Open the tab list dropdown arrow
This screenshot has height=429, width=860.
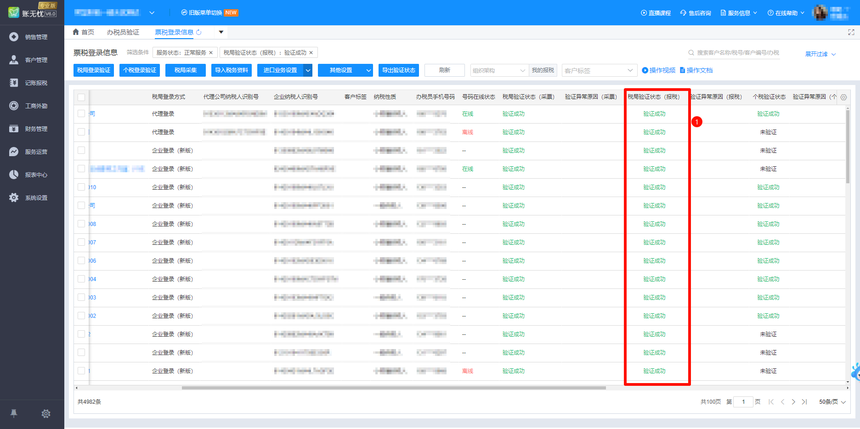[221, 32]
